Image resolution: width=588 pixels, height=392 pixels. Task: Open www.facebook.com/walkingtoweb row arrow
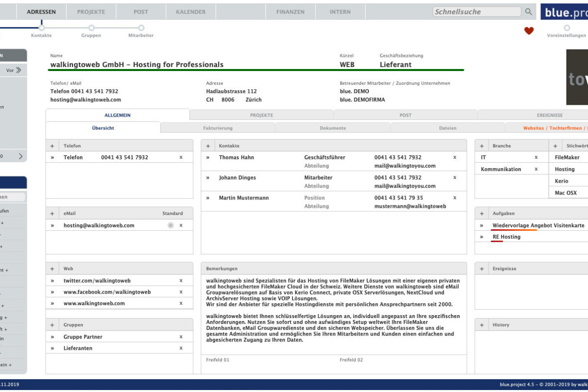(x=52, y=292)
